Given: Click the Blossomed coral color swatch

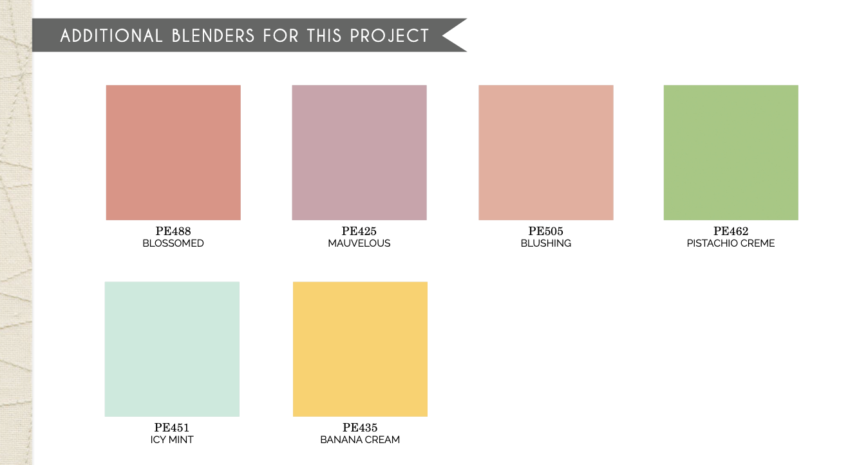Looking at the screenshot, I should 173,153.
